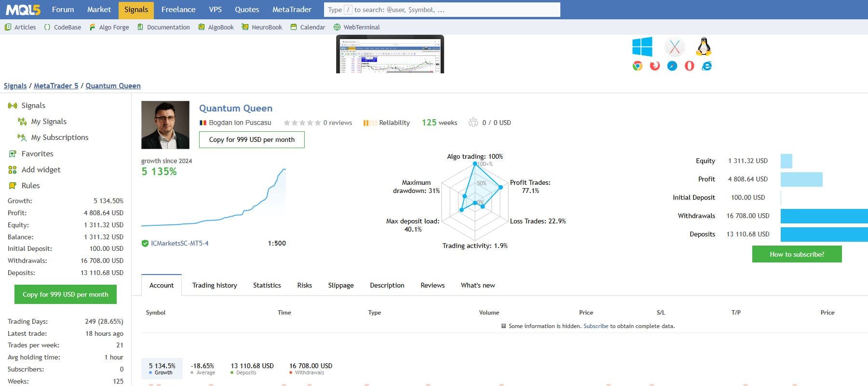
Task: Click the My Signals sidebar icon
Action: 22,122
